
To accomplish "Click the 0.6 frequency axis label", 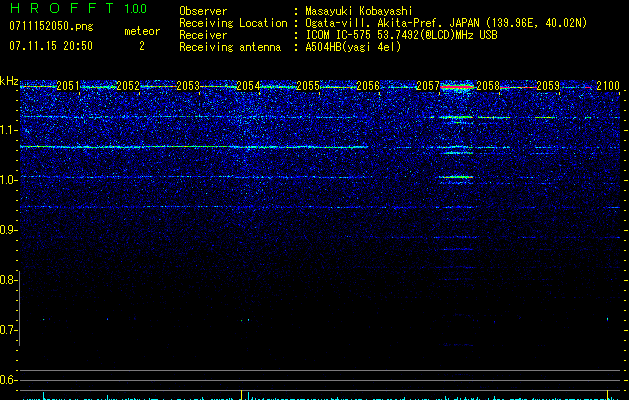I will point(8,380).
